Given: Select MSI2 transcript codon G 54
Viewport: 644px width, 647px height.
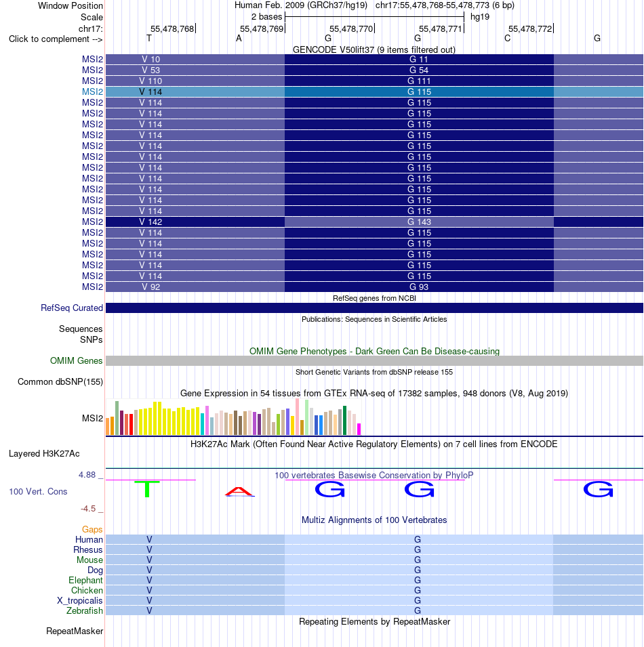Looking at the screenshot, I should [419, 70].
